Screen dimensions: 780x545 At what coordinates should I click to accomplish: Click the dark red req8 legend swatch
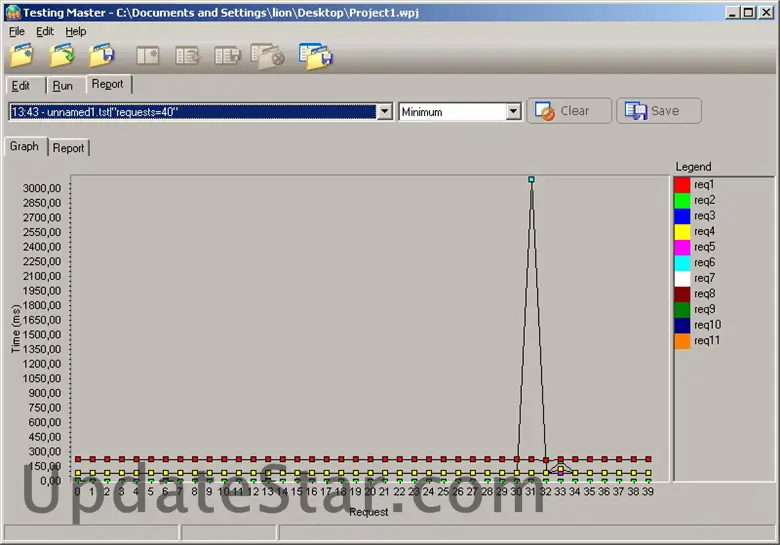[x=682, y=293]
